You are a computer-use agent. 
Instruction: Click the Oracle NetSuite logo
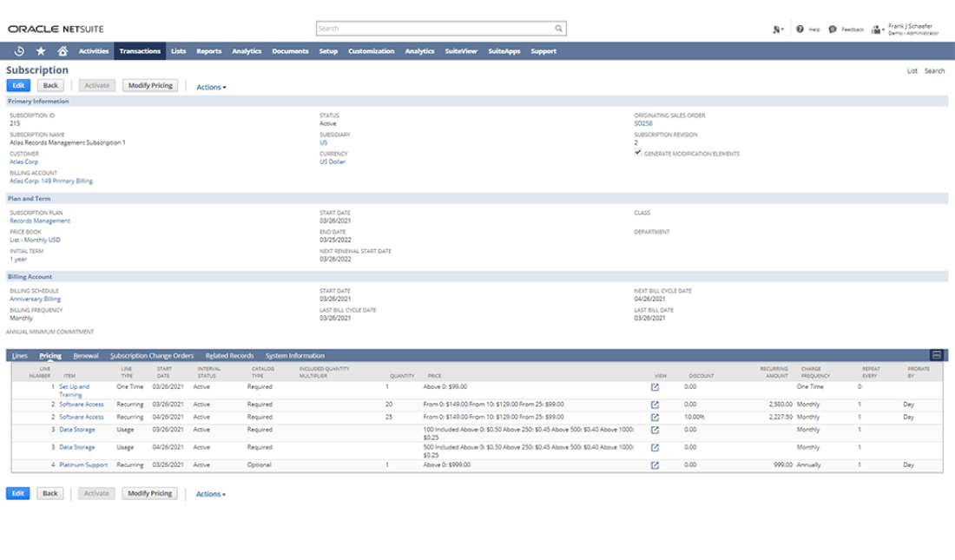[56, 30]
